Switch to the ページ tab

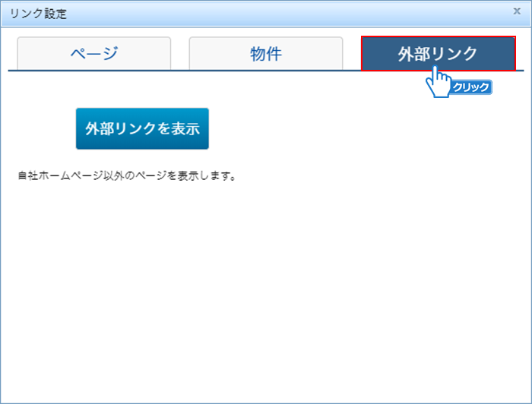pyautogui.click(x=93, y=53)
